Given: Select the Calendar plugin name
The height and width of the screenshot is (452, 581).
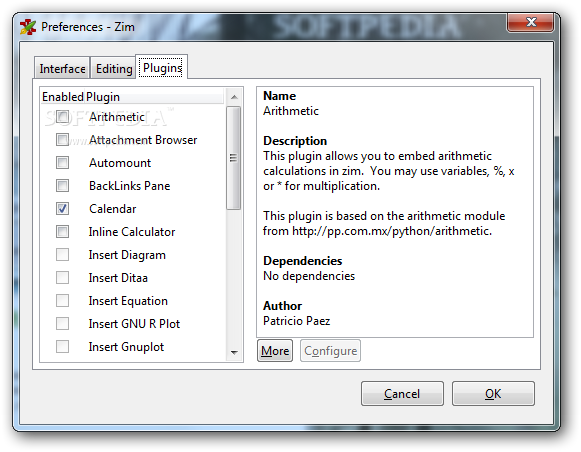Looking at the screenshot, I should (113, 209).
